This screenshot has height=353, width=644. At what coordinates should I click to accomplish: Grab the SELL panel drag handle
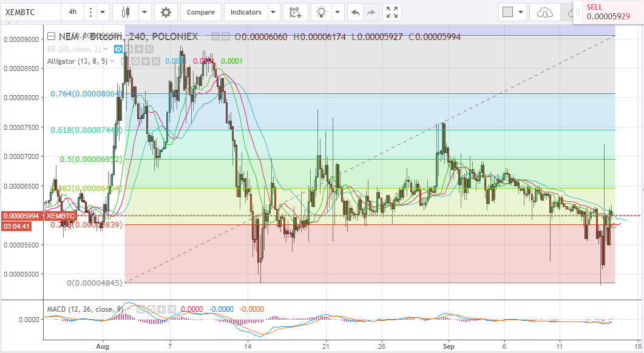coord(578,12)
